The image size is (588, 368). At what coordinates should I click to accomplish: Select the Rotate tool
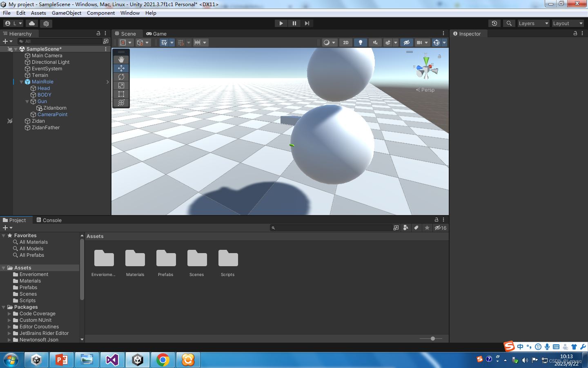(121, 77)
